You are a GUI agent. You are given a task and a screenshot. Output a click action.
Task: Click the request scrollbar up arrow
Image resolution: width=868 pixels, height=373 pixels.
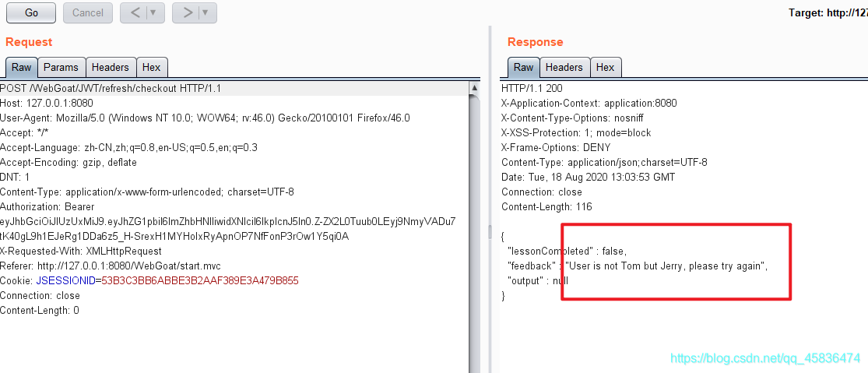tap(474, 87)
